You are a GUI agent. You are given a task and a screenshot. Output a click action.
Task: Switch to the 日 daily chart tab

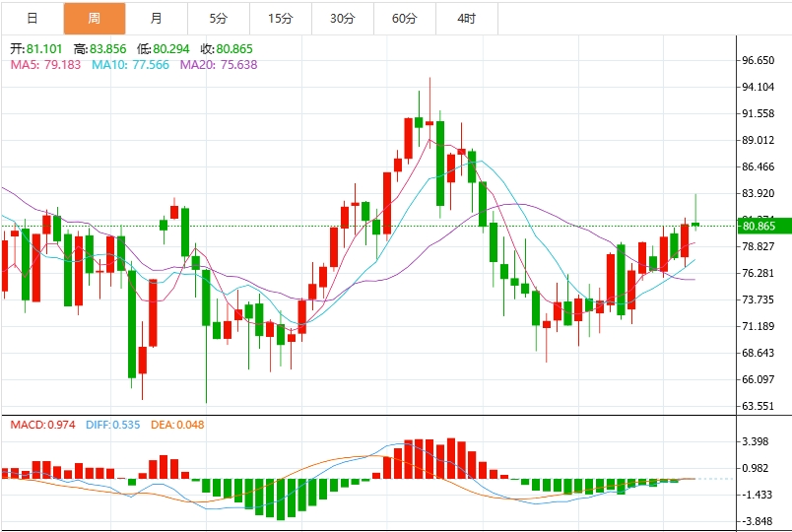click(x=33, y=19)
